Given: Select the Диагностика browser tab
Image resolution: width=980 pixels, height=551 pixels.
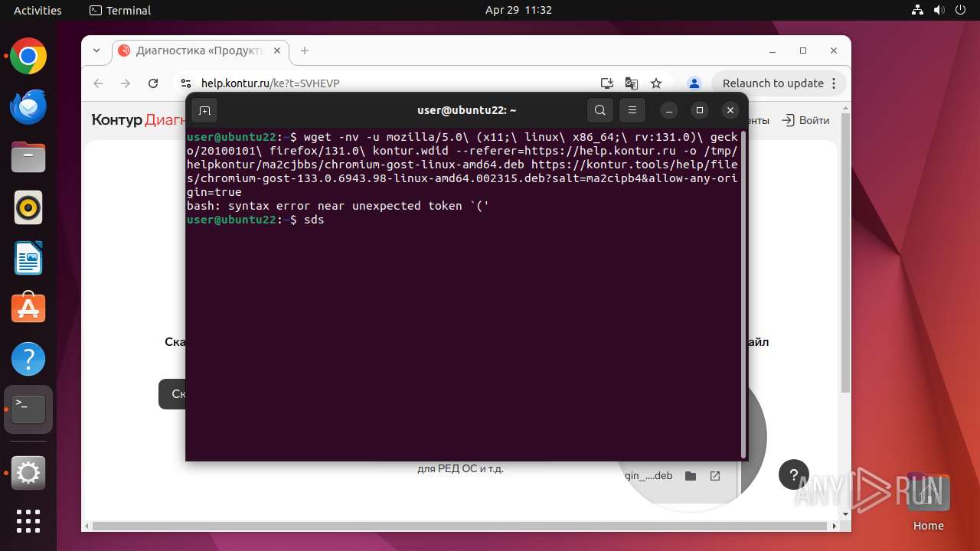Looking at the screenshot, I should [x=201, y=51].
